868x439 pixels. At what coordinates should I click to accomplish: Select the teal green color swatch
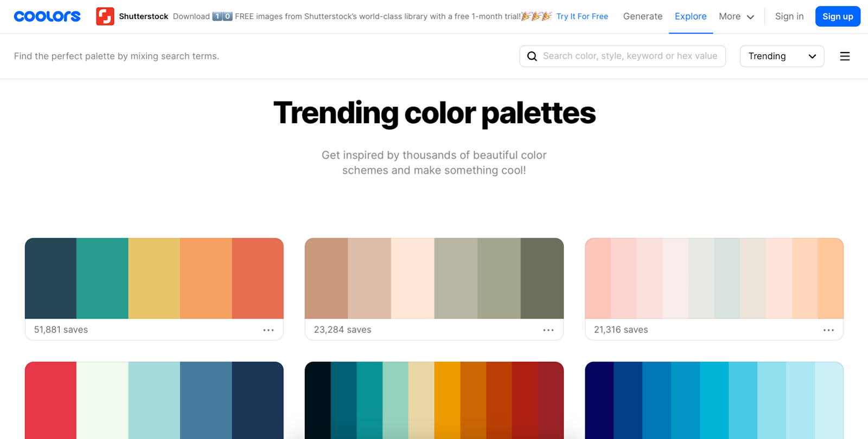pos(102,278)
